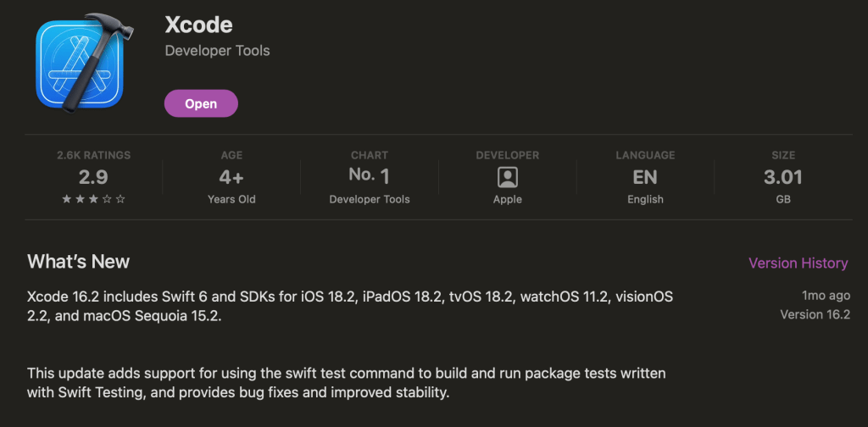Click the 3.01 size value
This screenshot has width=868, height=427.
pos(782,176)
